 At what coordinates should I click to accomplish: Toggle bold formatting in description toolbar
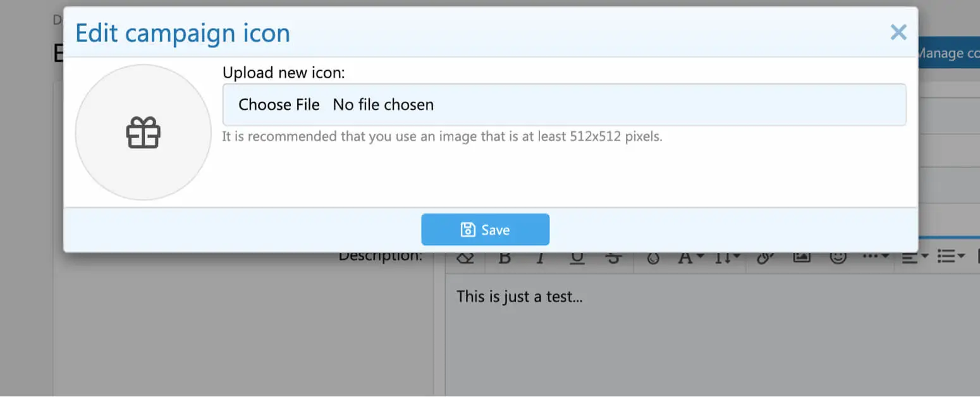pyautogui.click(x=505, y=257)
